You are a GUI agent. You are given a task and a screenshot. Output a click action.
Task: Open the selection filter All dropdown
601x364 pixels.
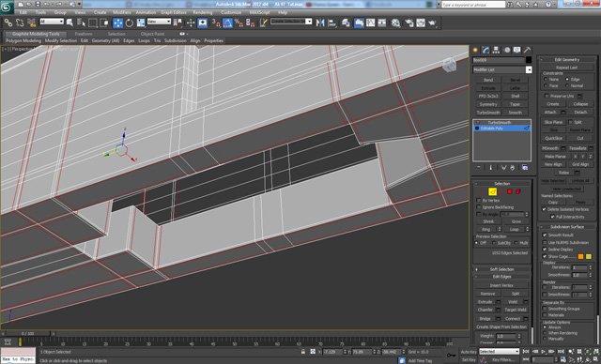point(52,22)
